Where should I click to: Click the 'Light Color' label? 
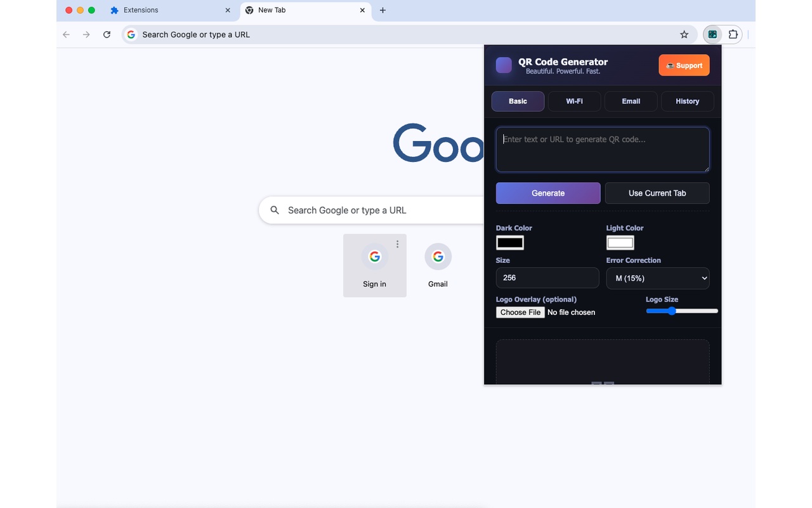[625, 228]
